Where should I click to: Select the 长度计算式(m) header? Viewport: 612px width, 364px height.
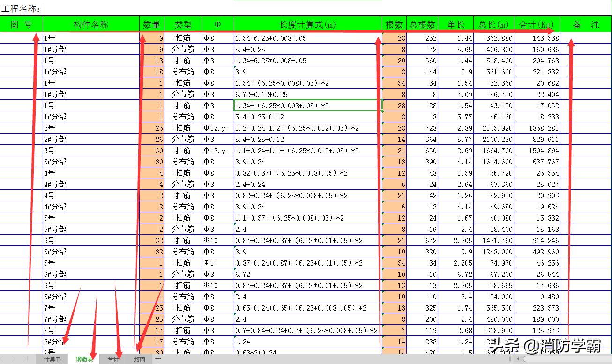[x=307, y=24]
